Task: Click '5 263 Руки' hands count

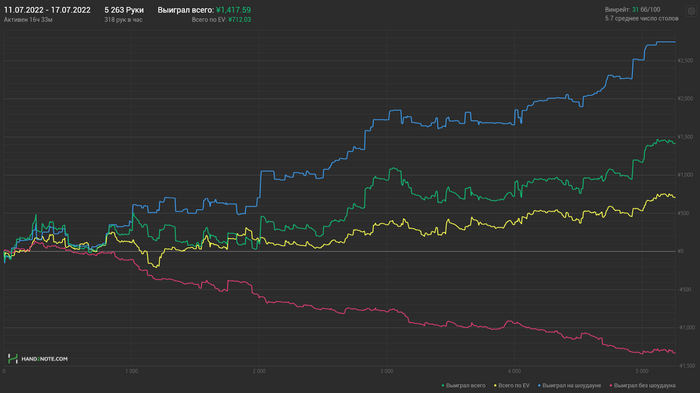Action: [124, 10]
